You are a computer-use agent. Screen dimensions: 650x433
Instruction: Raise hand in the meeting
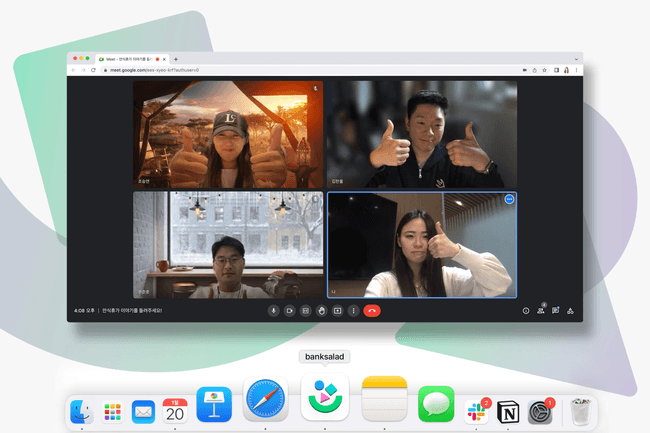(x=321, y=311)
